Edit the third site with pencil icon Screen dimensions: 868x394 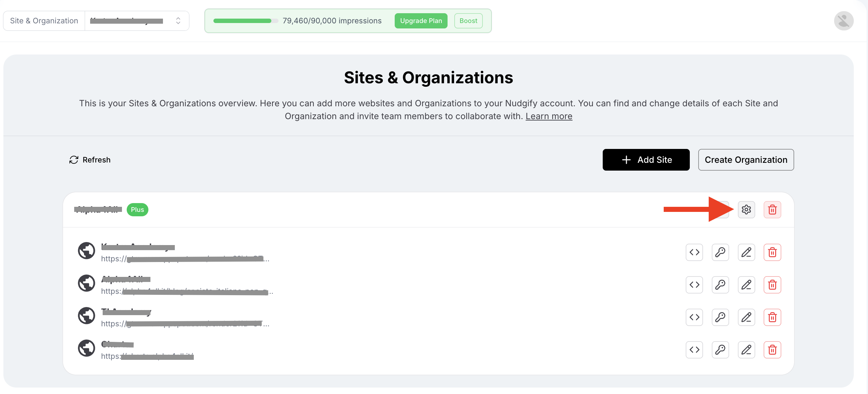[x=746, y=317]
